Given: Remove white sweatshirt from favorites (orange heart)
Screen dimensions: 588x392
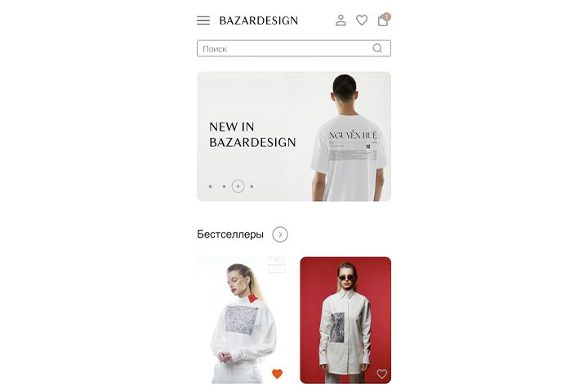Looking at the screenshot, I should pos(277,373).
